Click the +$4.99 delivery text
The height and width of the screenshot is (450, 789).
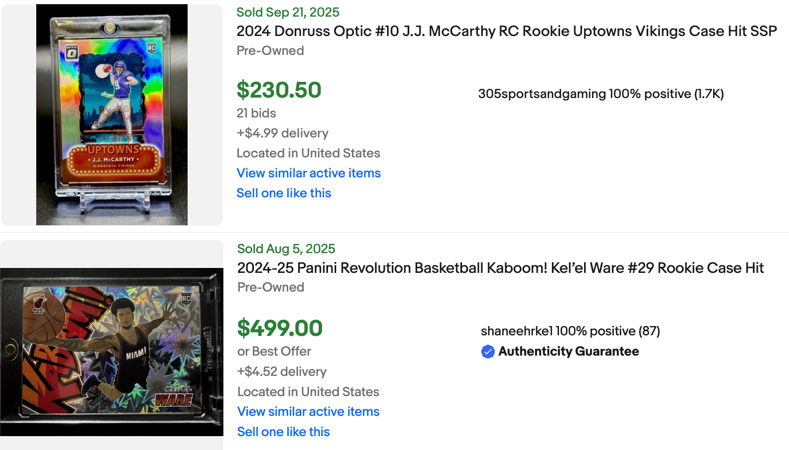[282, 133]
